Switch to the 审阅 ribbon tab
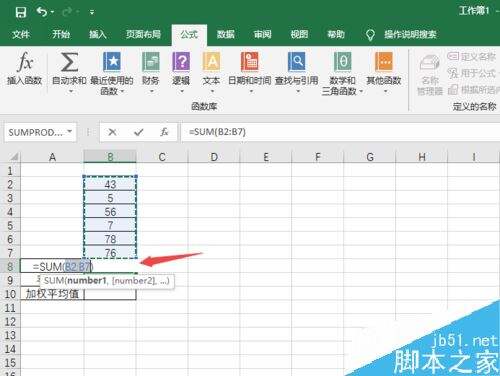The image size is (500, 376). pos(262,34)
